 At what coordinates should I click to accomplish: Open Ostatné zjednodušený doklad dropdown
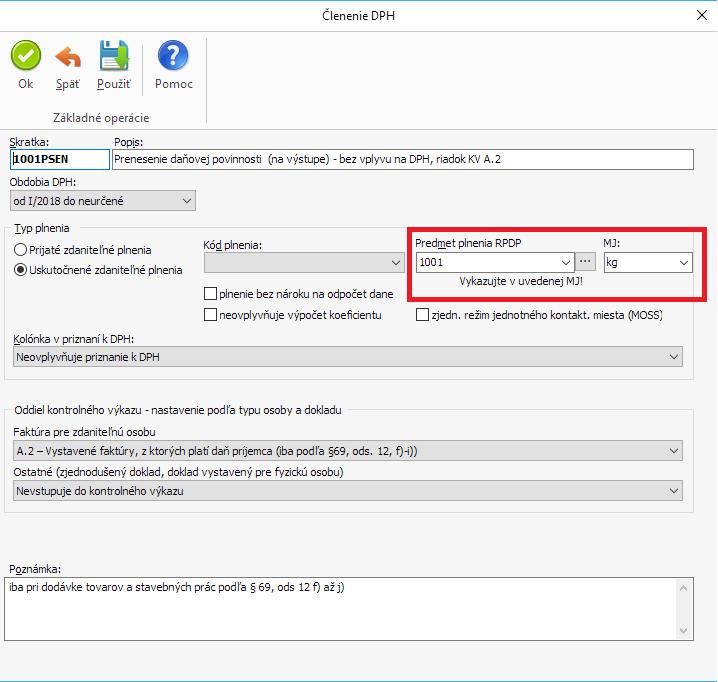[x=348, y=491]
